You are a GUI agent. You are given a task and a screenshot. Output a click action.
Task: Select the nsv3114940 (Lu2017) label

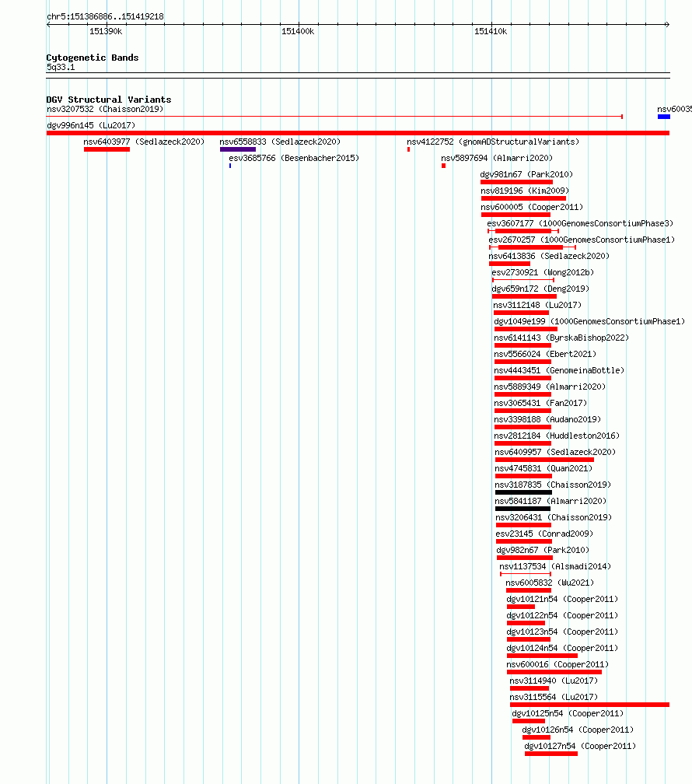point(554,681)
